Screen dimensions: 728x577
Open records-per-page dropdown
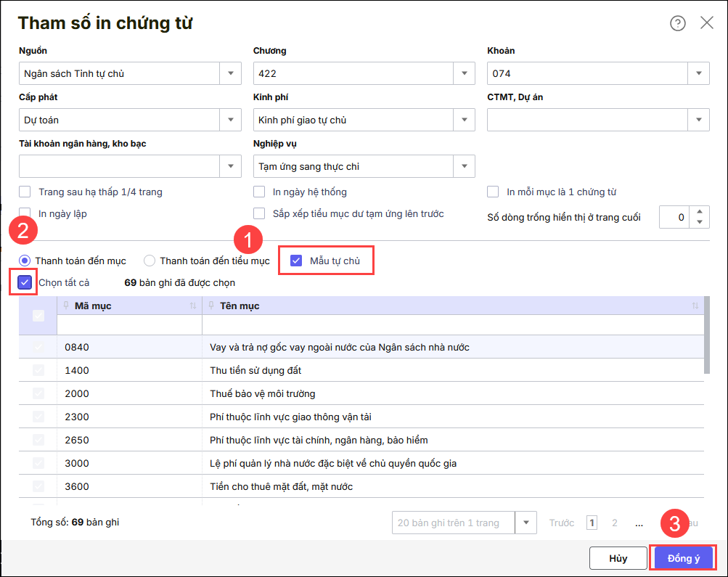point(526,523)
